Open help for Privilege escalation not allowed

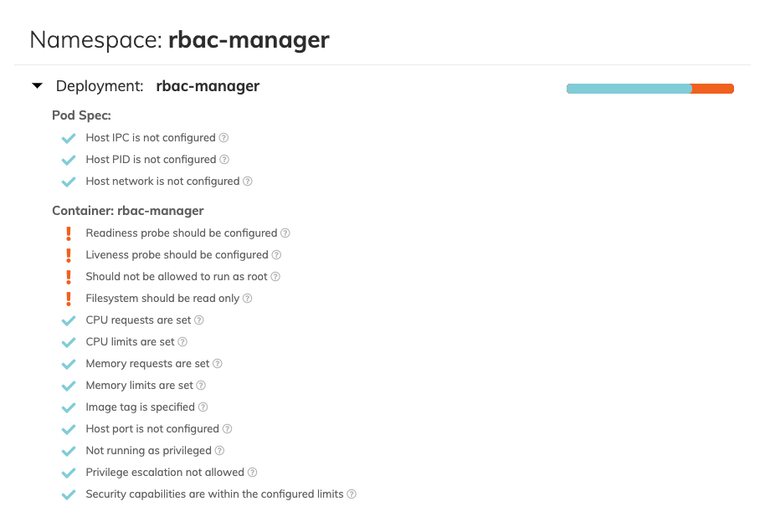(x=254, y=472)
